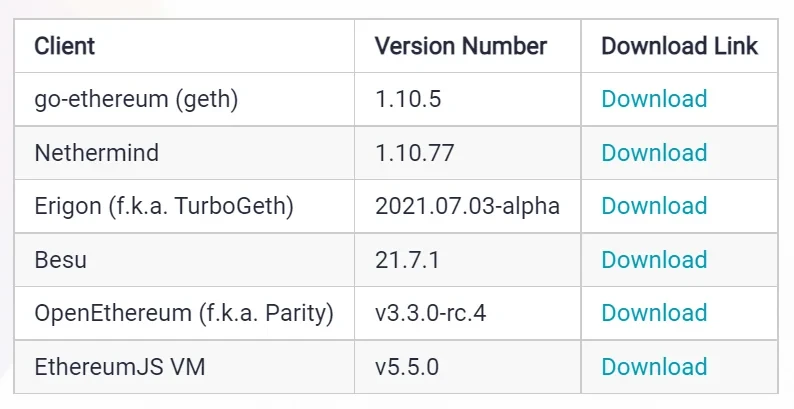This screenshot has height=409, width=794.
Task: Open the go-ethereum (geth) Download link
Action: pos(654,99)
